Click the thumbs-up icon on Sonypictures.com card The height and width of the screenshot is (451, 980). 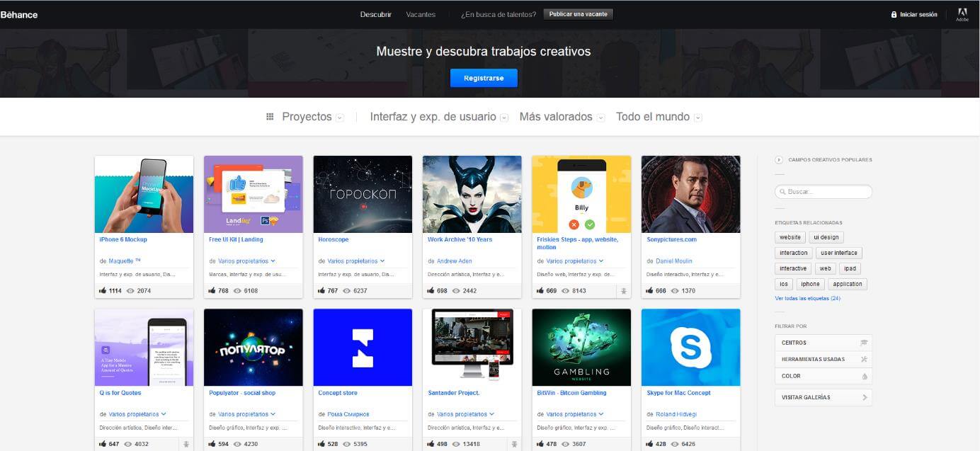650,290
